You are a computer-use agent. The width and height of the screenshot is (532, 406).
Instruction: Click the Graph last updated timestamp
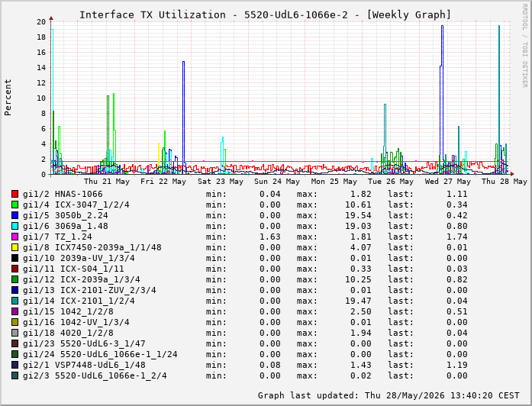[389, 395]
